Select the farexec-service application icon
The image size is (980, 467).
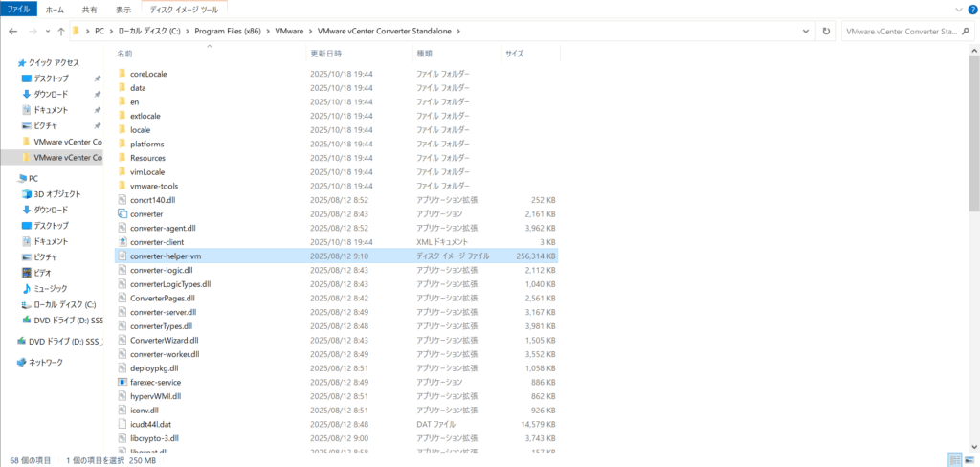[x=122, y=381]
